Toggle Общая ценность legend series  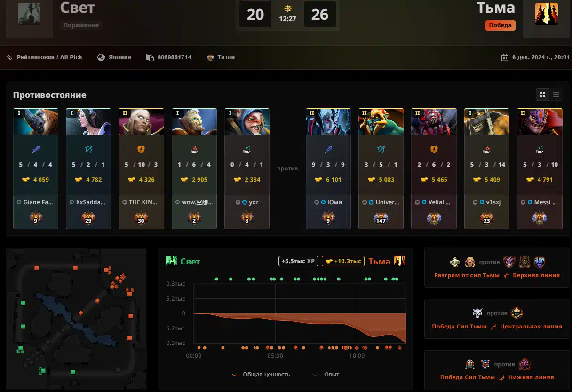[x=261, y=375]
